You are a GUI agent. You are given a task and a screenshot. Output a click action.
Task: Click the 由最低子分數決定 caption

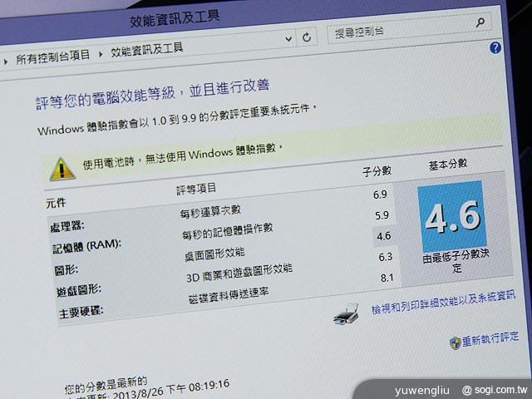click(456, 260)
